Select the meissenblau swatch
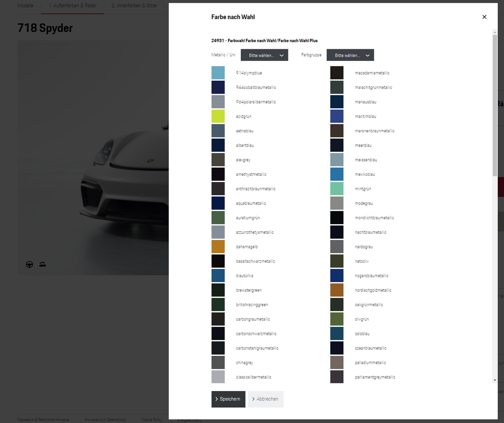This screenshot has height=423, width=504. click(337, 159)
